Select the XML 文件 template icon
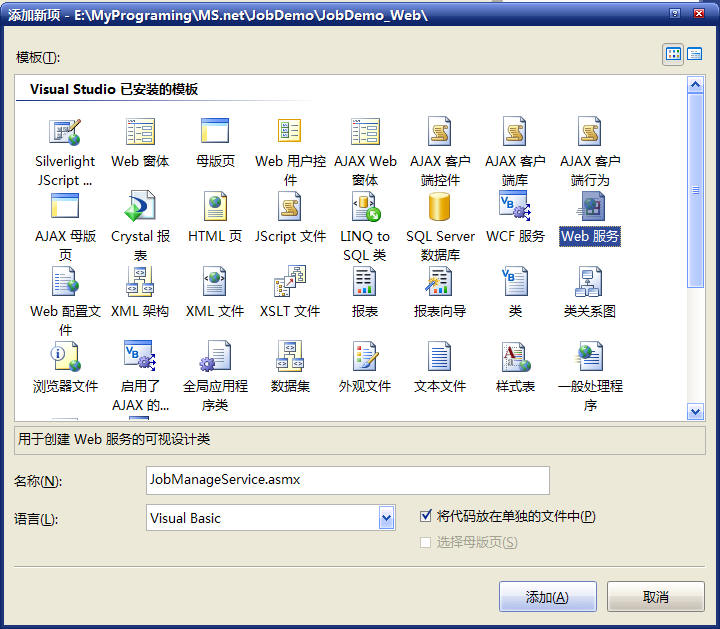This screenshot has height=629, width=720. point(215,281)
